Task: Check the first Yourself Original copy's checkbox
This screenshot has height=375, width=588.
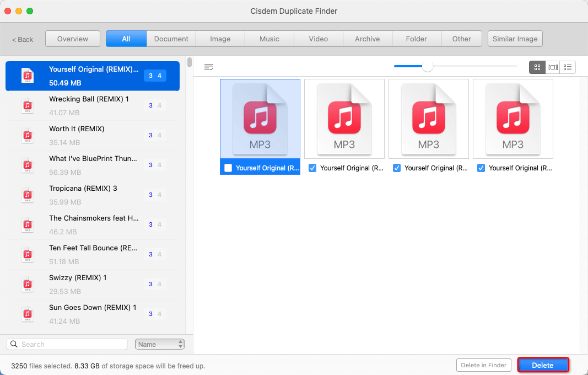Action: (x=228, y=168)
